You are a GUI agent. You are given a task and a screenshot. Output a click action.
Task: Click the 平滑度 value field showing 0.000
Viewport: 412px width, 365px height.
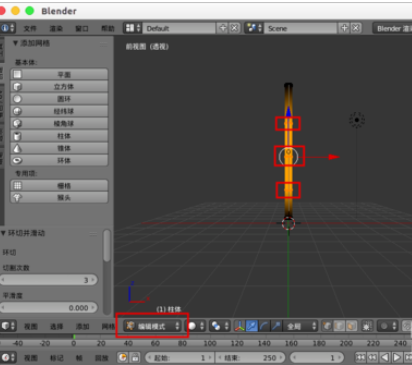tap(49, 308)
